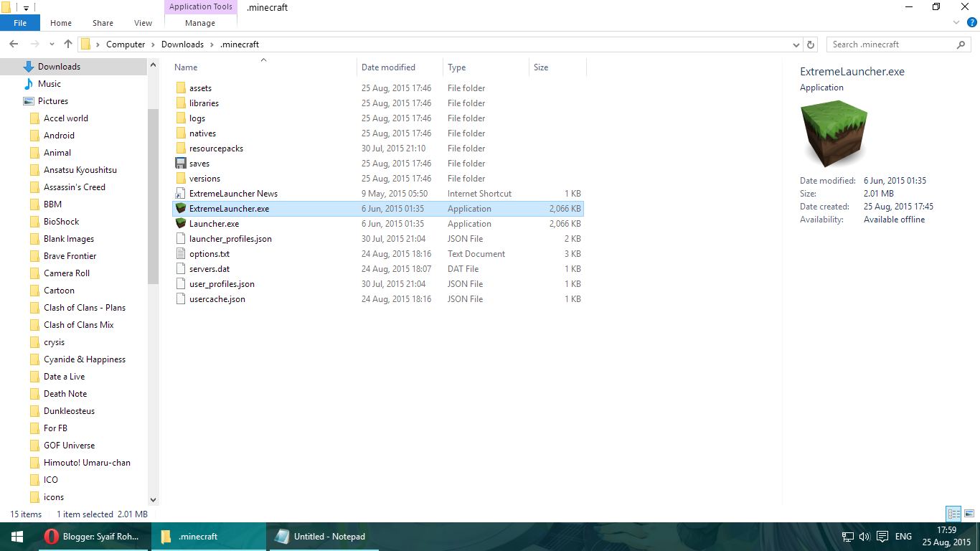The height and width of the screenshot is (551, 980).
Task: Click Downloads in the address breadcrumb
Action: 182,44
